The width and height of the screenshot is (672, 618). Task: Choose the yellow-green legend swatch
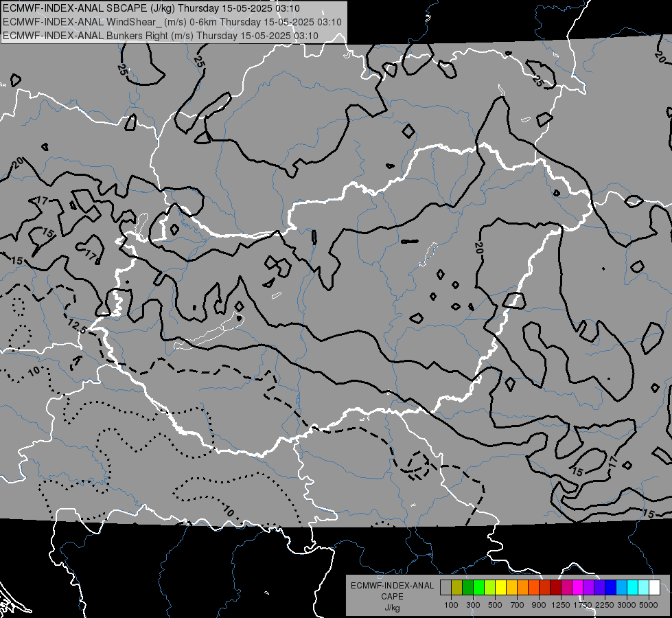click(489, 588)
